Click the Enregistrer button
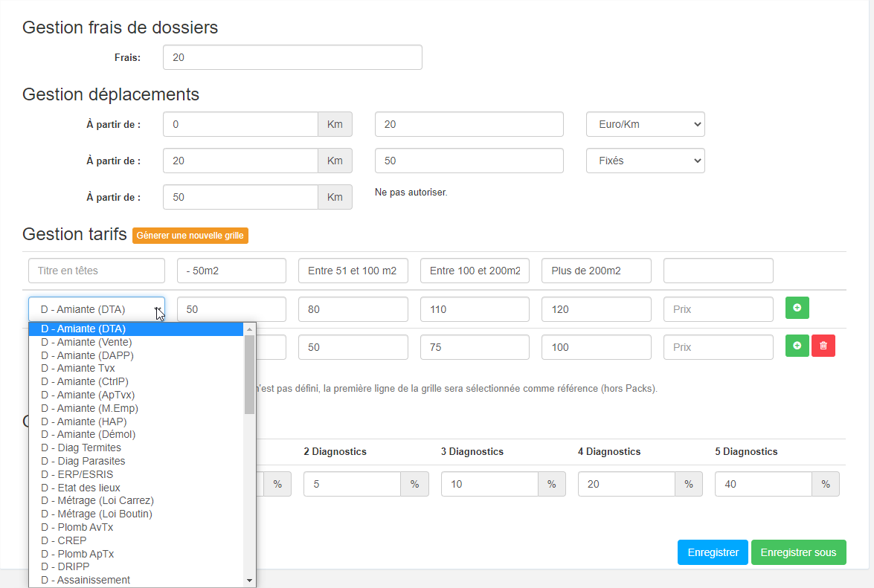 tap(713, 552)
